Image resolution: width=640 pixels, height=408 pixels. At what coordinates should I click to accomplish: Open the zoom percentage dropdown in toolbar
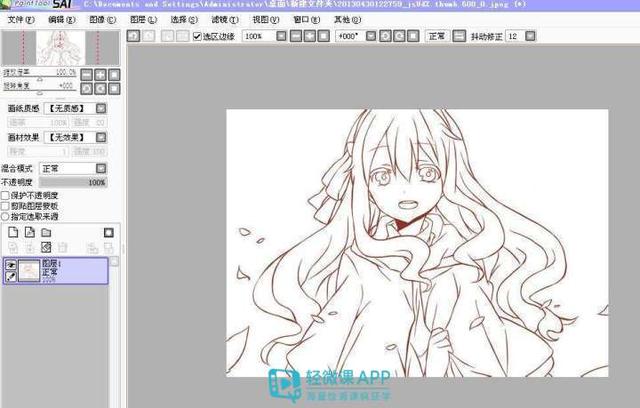(281, 36)
